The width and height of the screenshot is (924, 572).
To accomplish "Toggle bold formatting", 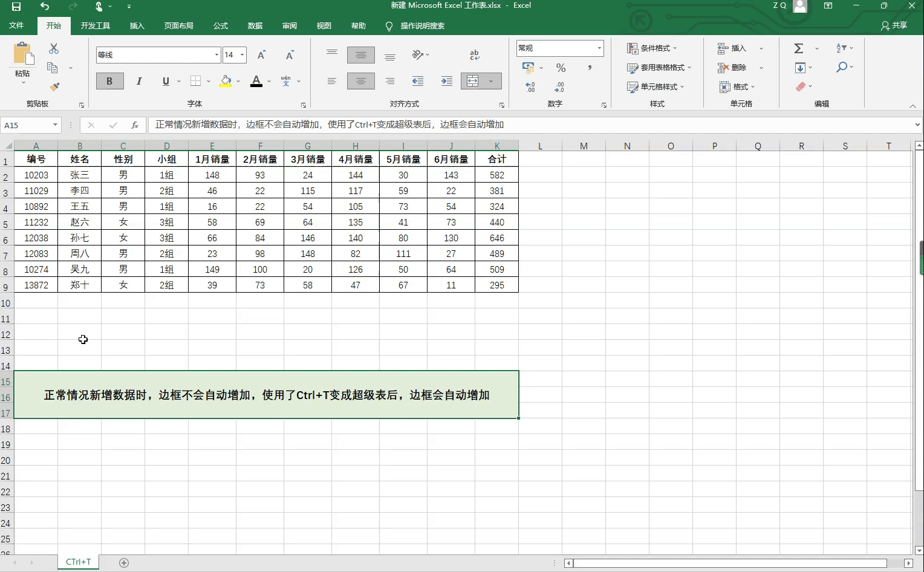I will click(x=109, y=81).
